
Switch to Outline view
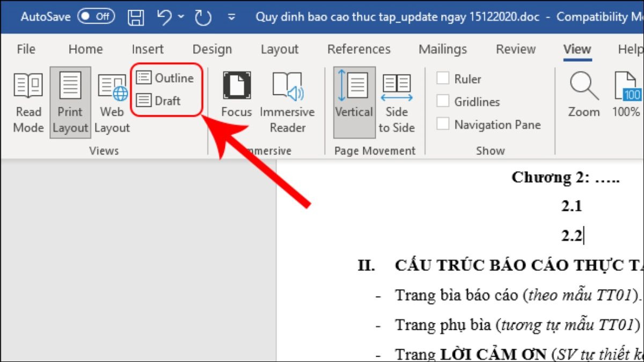pyautogui.click(x=165, y=78)
